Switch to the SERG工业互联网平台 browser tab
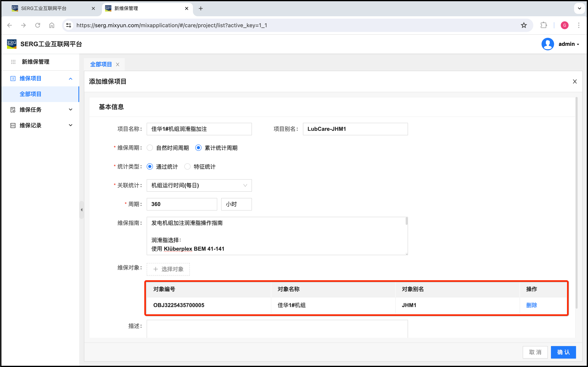 [44, 8]
